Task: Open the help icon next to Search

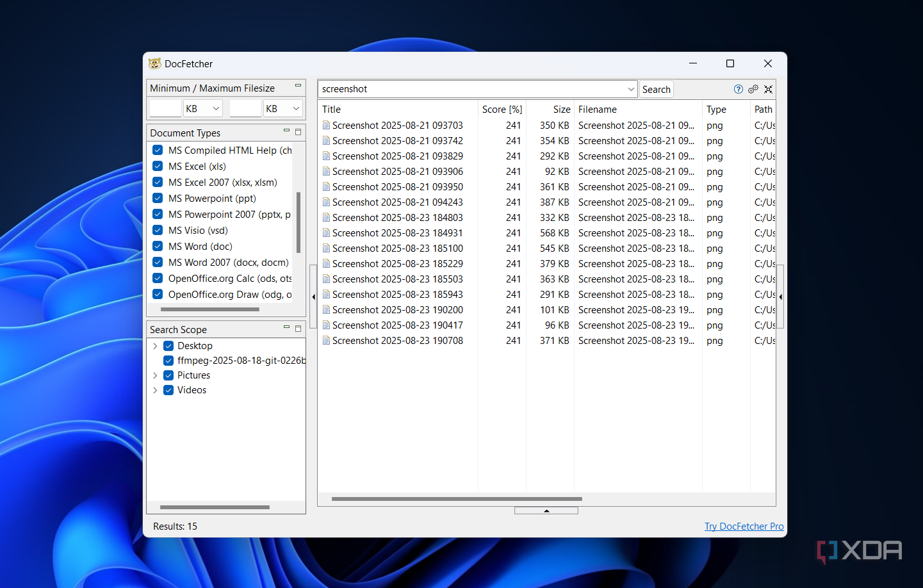Action: (738, 89)
